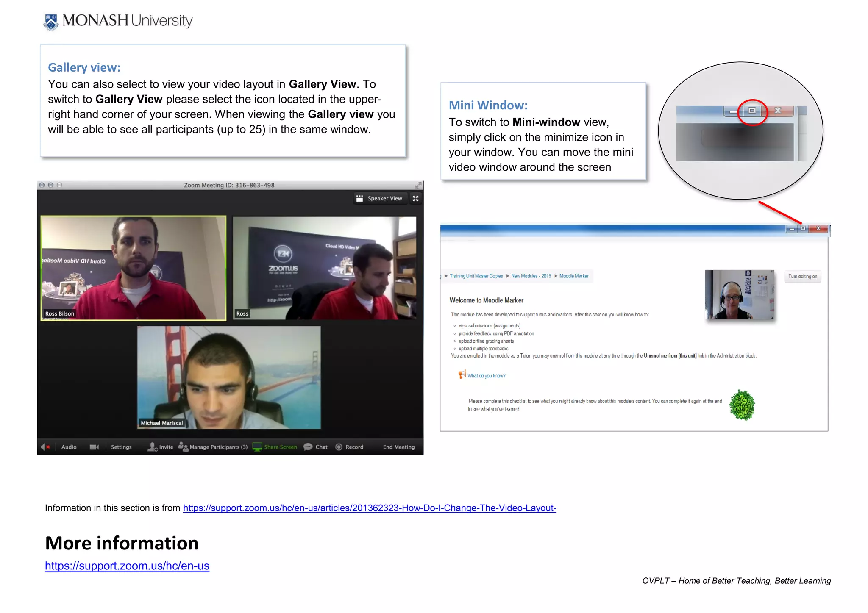Open Zoom Settings in the toolbar
868x613 pixels.
tap(121, 447)
